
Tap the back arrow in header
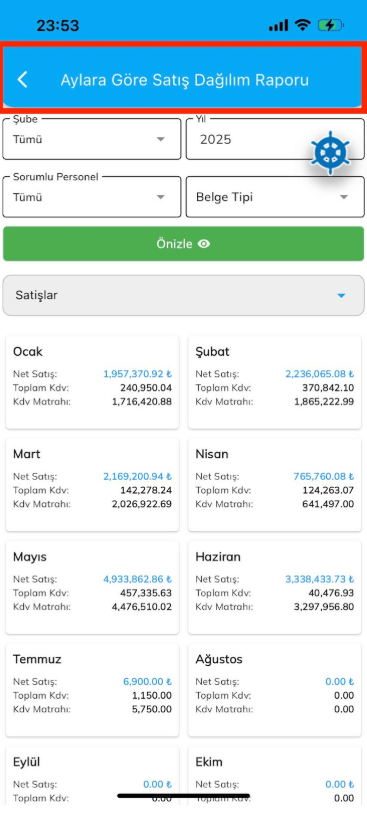pyautogui.click(x=22, y=79)
